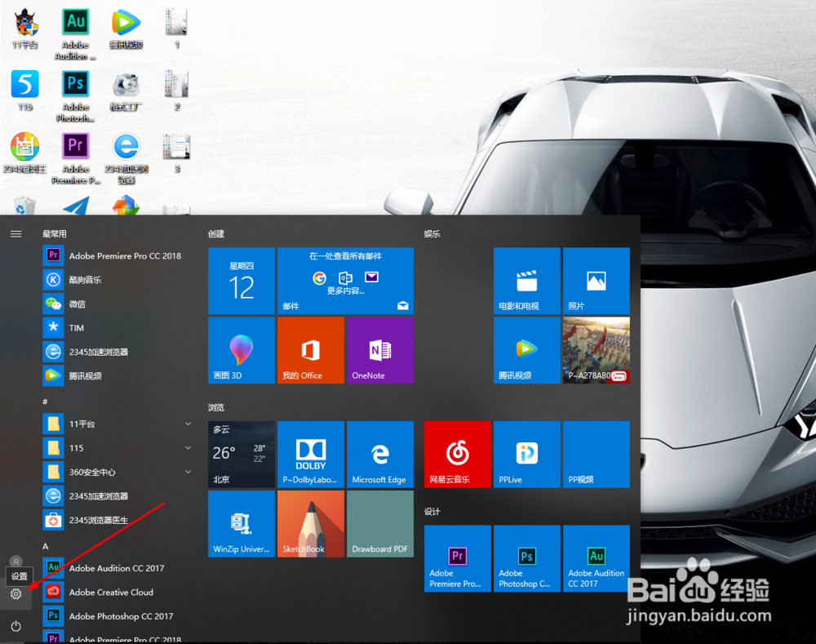Expand the 360安全中心 folder chevron
Screen dimensions: 816x644
(x=188, y=472)
